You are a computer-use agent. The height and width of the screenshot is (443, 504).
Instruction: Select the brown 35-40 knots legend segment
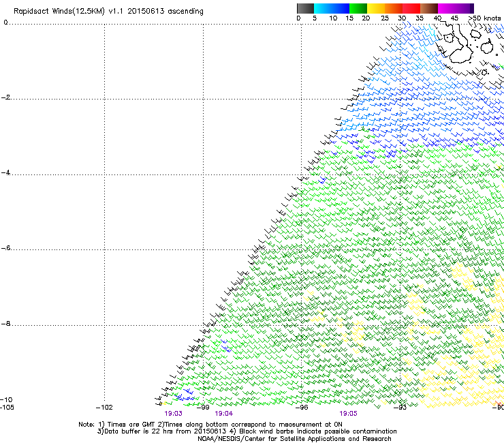coord(429,8)
